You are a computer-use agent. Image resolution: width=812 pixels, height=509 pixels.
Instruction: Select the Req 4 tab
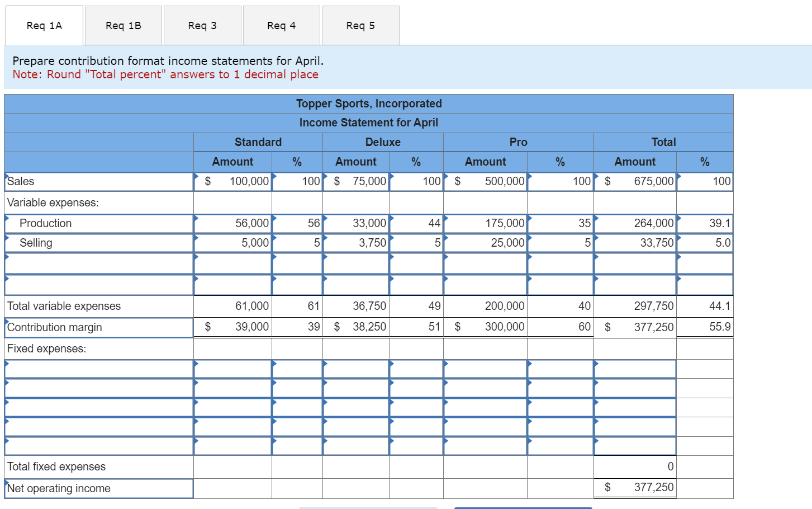[x=282, y=26]
